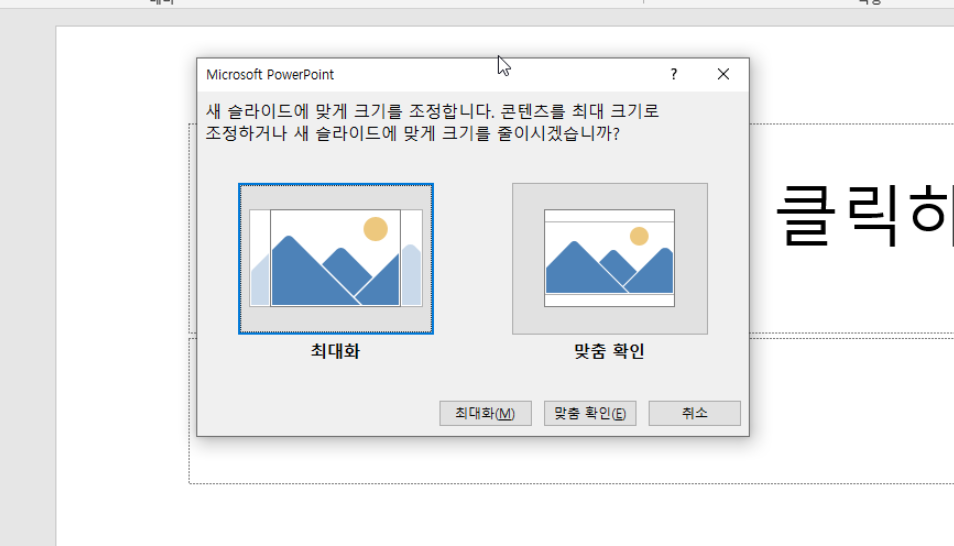
Task: Select the 최대화 preview thumbnail
Action: (336, 258)
